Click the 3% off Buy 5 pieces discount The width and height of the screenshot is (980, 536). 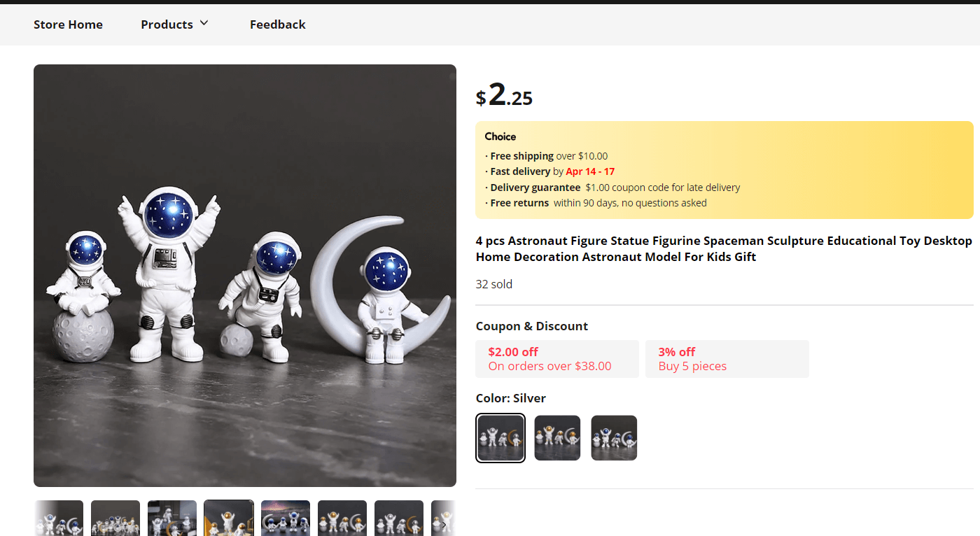[x=727, y=358]
